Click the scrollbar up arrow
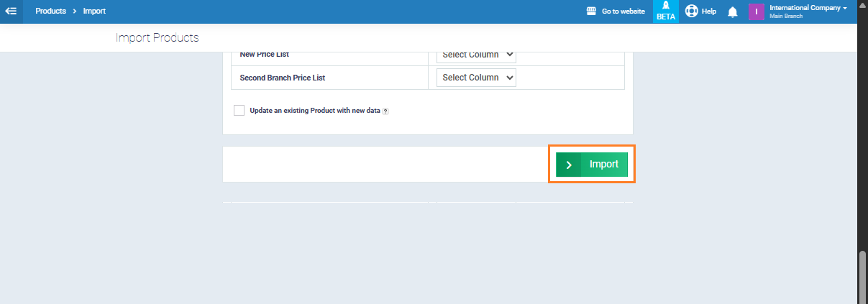 point(862,4)
